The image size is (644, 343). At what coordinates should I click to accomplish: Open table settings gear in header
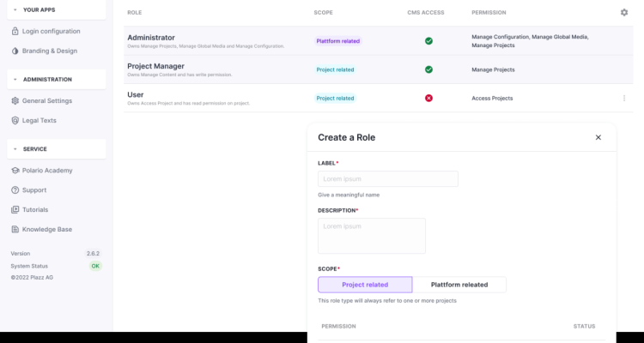pos(624,13)
